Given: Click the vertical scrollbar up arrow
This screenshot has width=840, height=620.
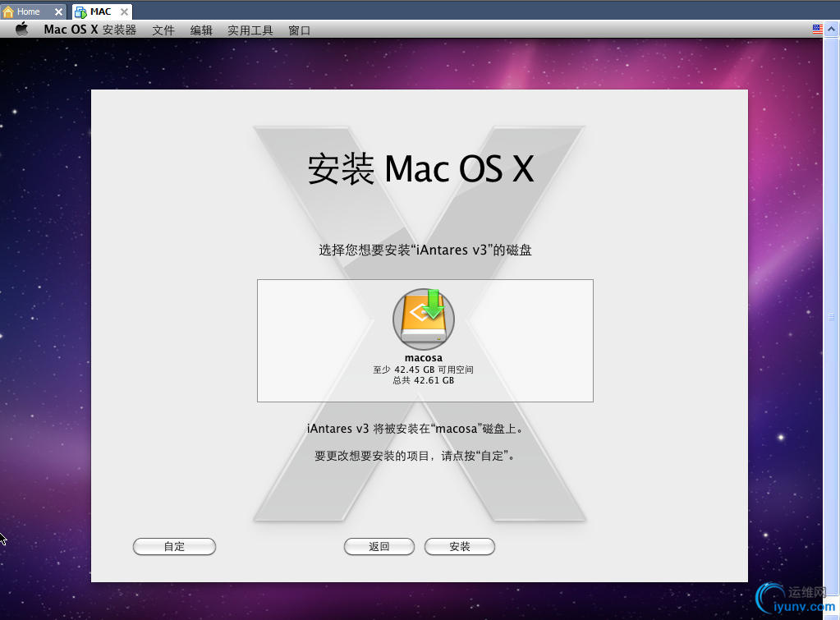Looking at the screenshot, I should [832, 29].
